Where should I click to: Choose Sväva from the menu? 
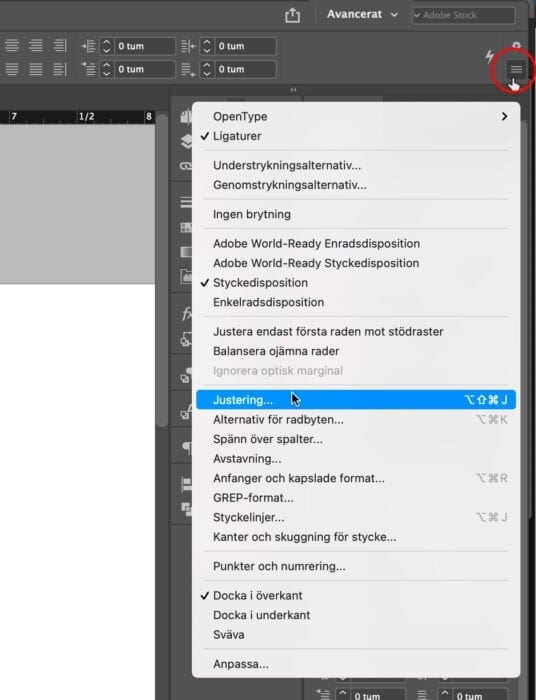(x=356, y=635)
